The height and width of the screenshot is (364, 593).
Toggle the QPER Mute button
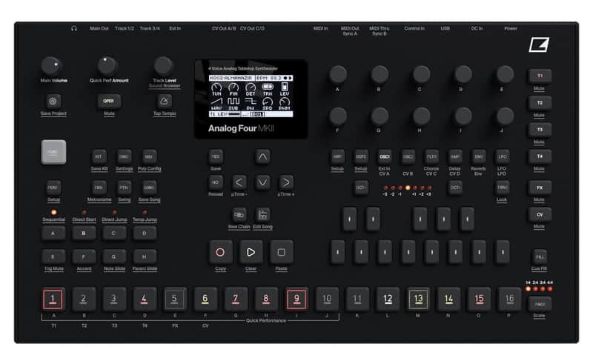pos(109,102)
